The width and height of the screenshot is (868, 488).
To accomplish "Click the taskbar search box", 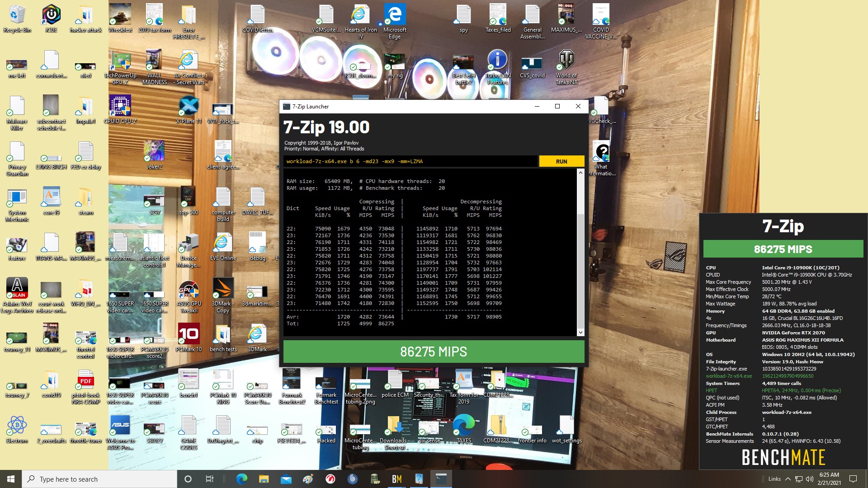I will (99, 479).
